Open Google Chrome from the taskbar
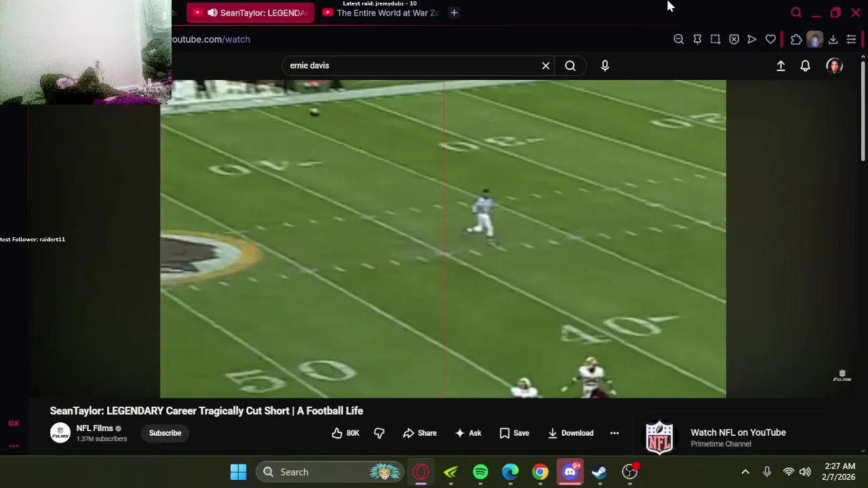868x488 pixels. pos(540,472)
